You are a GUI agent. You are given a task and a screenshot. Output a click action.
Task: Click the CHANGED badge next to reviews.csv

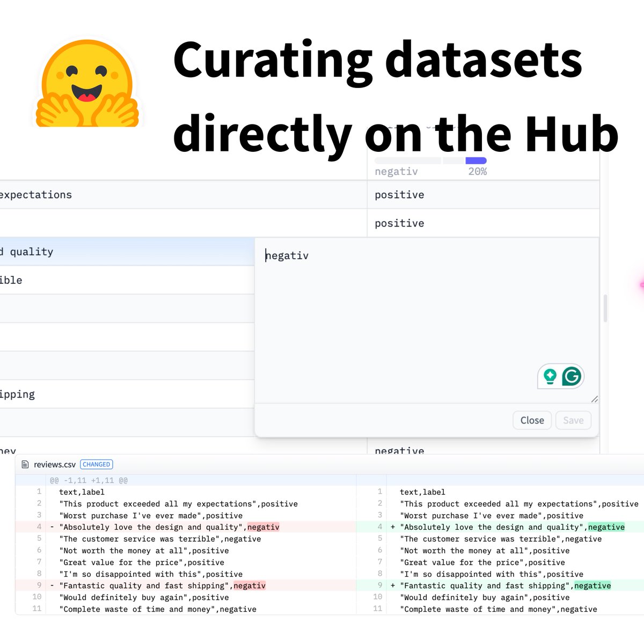coord(97,464)
